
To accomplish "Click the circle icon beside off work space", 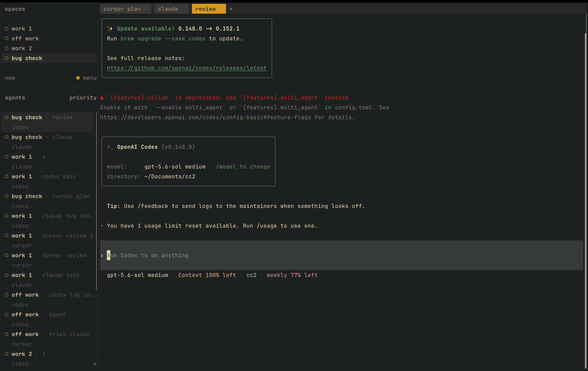I will 6,38.
